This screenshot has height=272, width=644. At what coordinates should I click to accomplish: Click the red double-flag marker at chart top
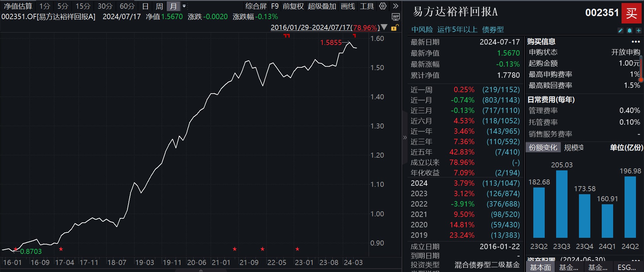click(286, 36)
